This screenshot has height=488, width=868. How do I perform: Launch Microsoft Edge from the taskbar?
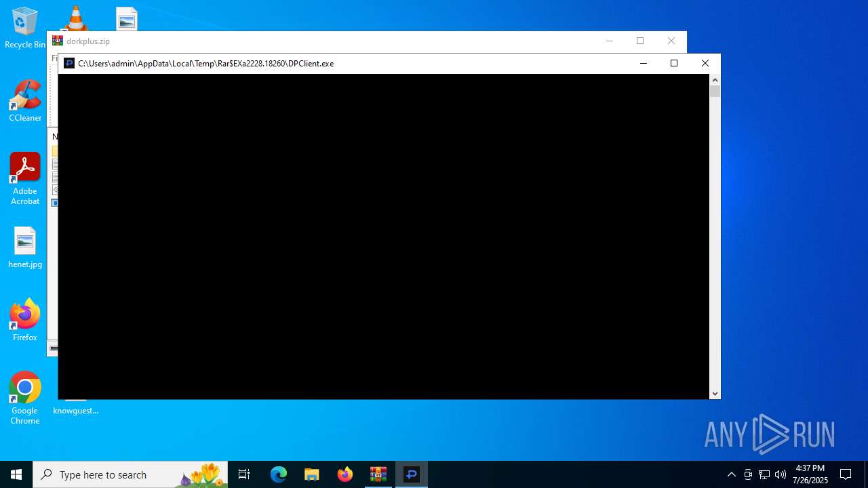click(x=279, y=474)
